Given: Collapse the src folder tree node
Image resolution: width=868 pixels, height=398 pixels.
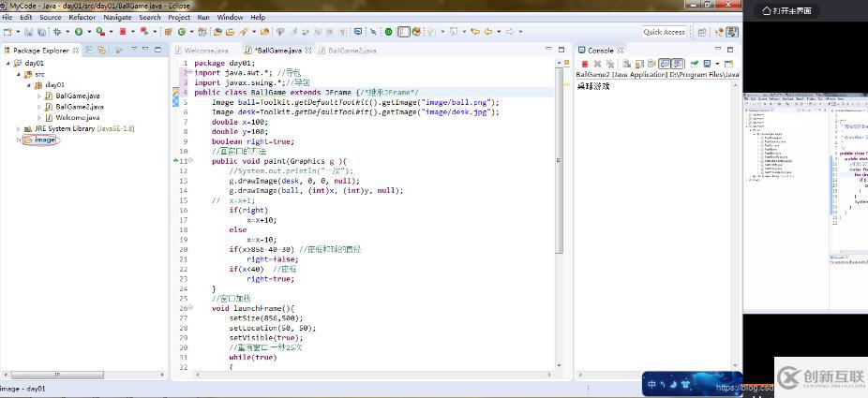Looking at the screenshot, I should click(18, 74).
